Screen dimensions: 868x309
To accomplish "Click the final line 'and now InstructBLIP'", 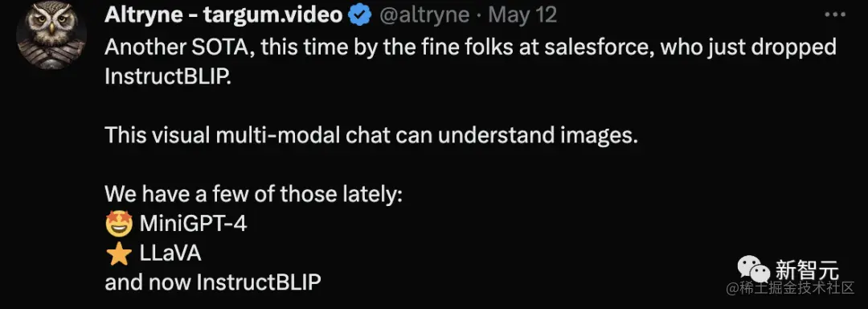I will 212,283.
